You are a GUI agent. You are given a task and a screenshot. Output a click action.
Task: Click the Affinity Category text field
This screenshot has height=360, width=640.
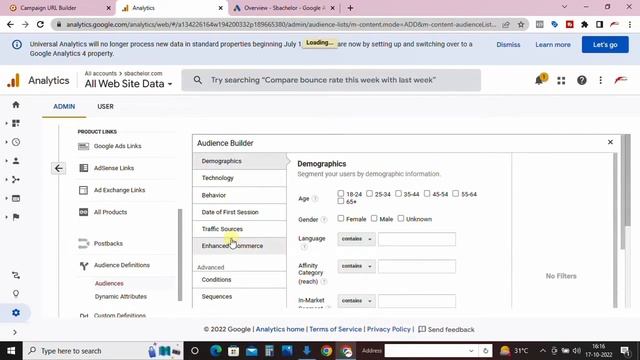(x=417, y=267)
